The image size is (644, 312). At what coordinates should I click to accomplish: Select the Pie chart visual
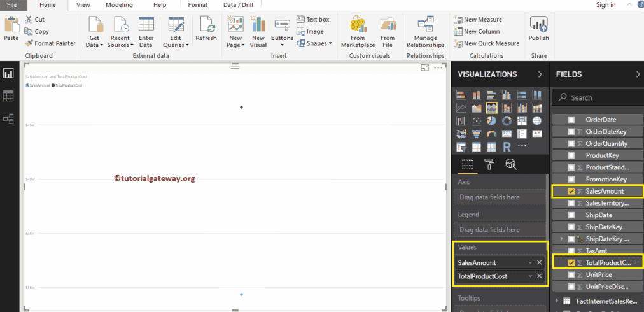click(492, 120)
